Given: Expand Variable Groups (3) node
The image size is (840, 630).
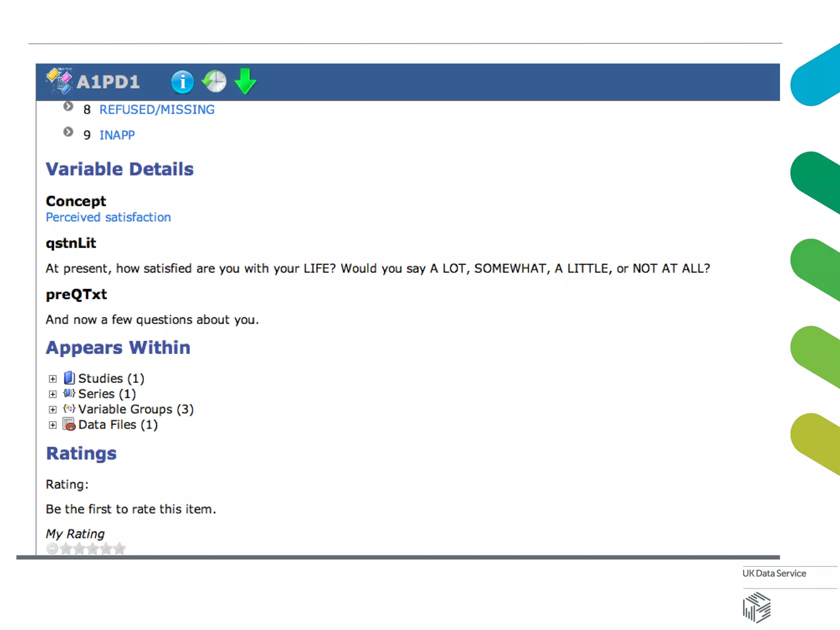Looking at the screenshot, I should (x=52, y=409).
